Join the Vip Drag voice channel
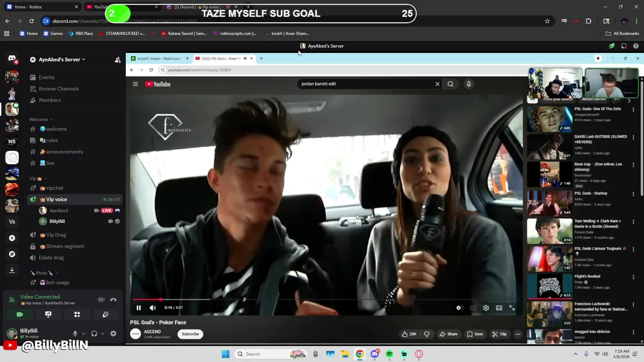The width and height of the screenshot is (644, 362). click(75, 235)
